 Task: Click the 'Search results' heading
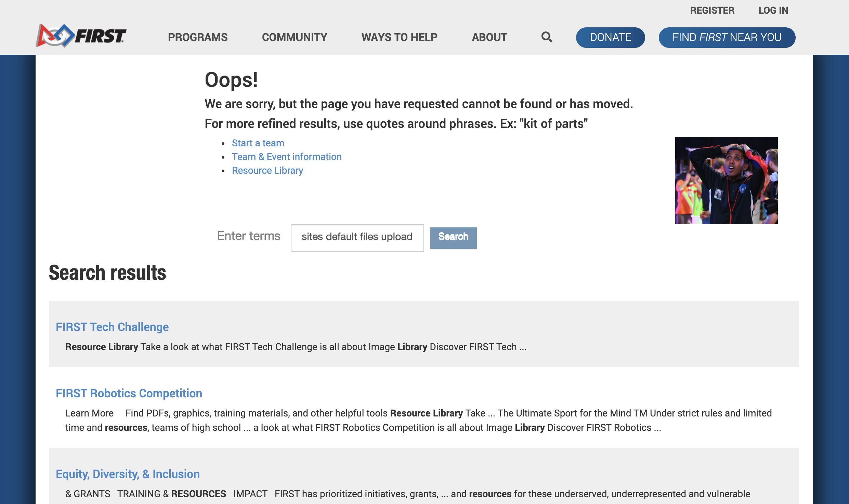[107, 273]
